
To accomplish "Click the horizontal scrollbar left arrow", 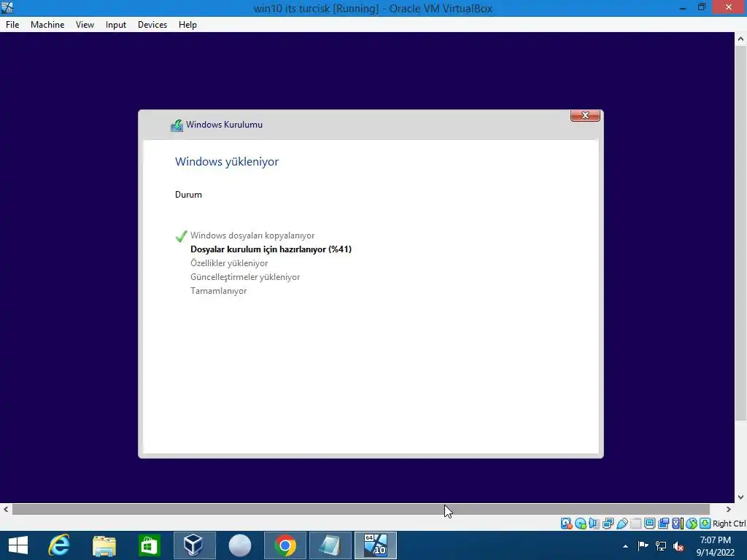I will [6, 510].
